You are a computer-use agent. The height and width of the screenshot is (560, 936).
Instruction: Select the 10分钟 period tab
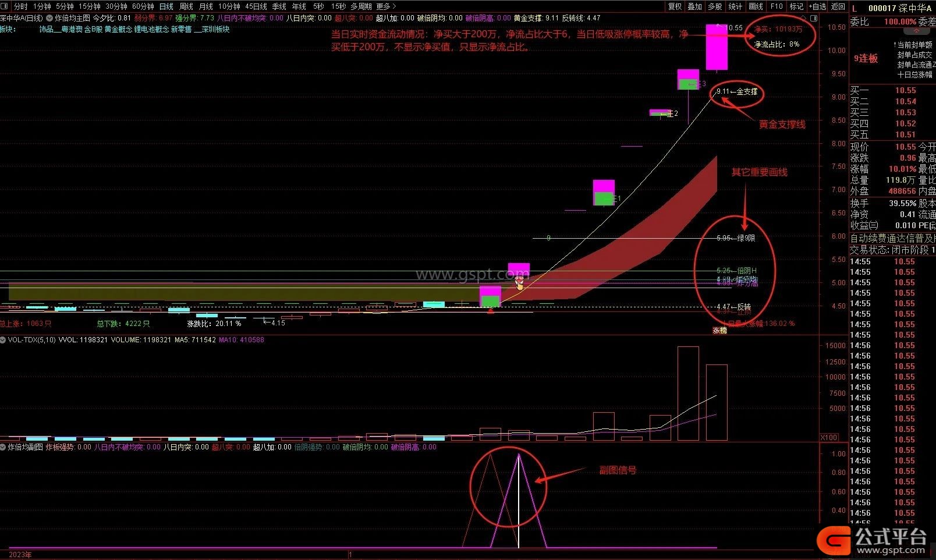click(x=229, y=6)
